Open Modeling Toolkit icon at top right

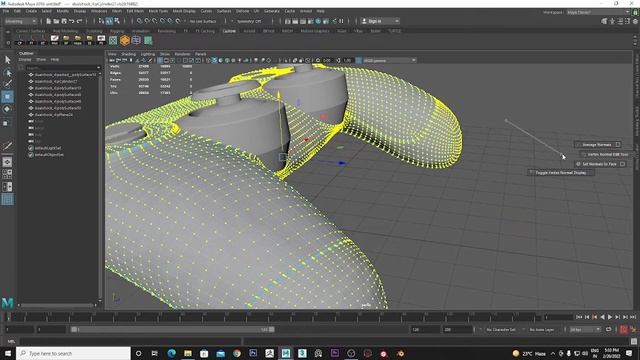(604, 21)
